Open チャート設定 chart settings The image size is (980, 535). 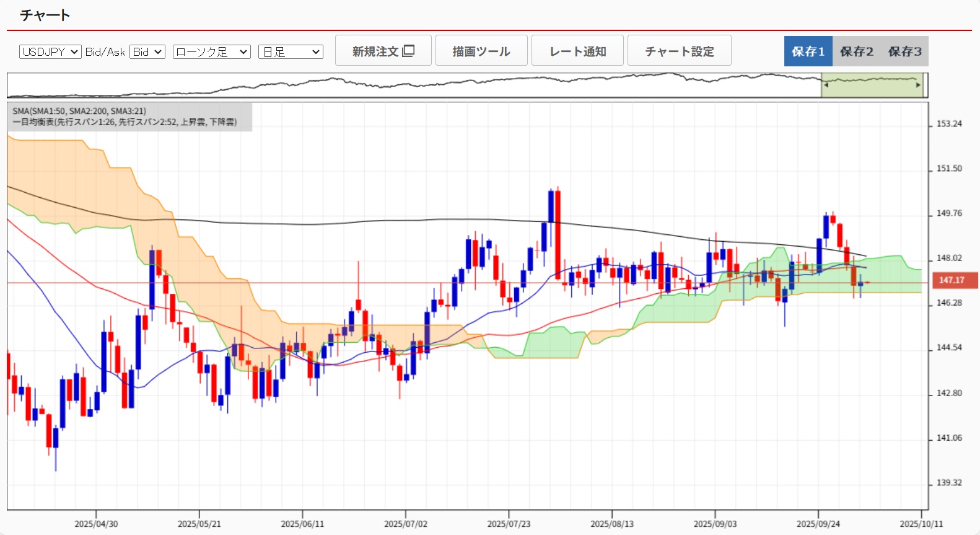679,51
